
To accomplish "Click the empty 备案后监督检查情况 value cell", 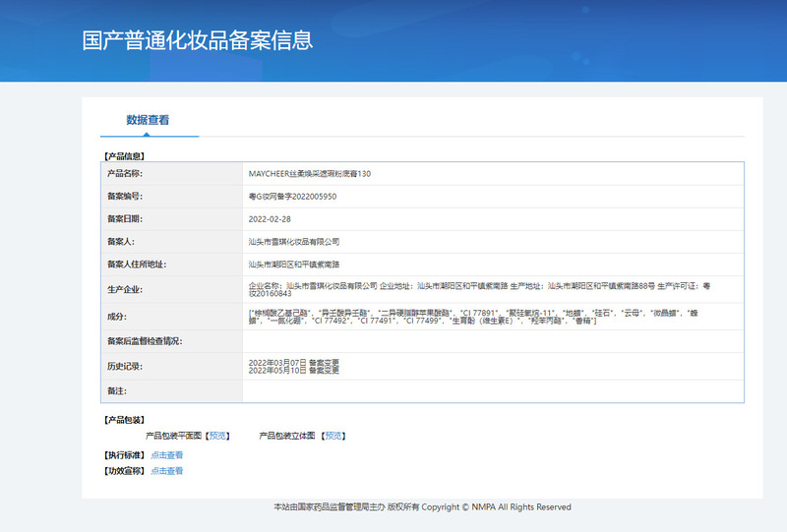I will 492,341.
